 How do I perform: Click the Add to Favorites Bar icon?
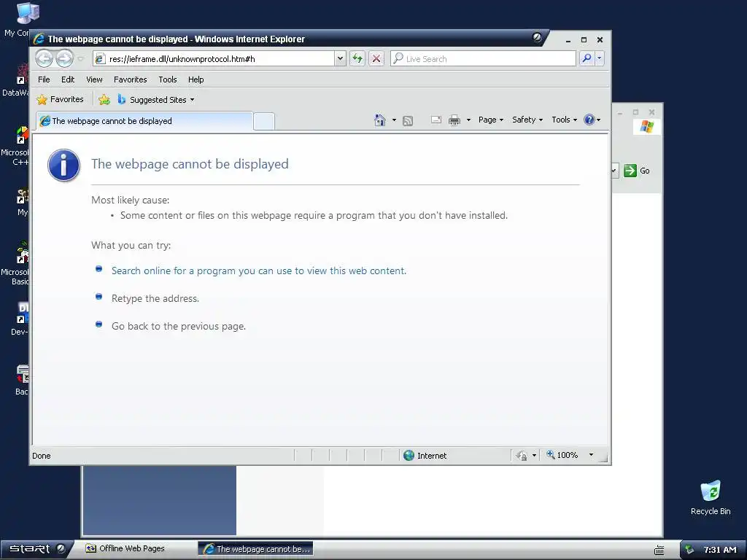pos(104,99)
